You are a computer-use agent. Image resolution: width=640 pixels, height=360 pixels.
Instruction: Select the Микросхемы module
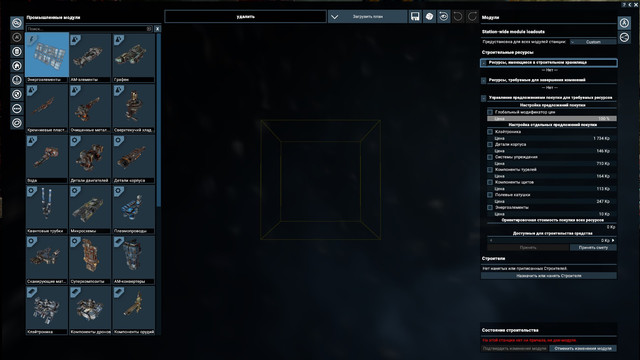click(x=90, y=209)
